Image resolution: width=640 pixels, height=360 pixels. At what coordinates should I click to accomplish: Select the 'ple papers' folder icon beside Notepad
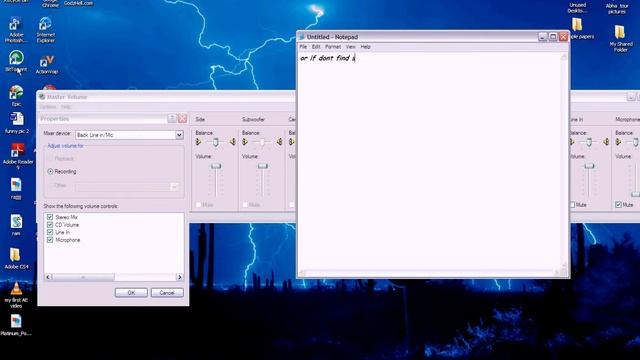[x=577, y=24]
